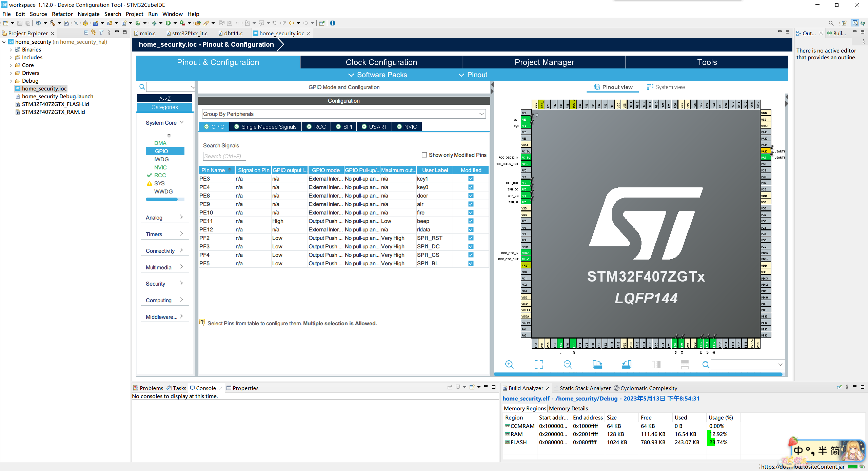Toggle Modified checkbox for PE11 row
Screen dimensions: 868x471
pos(471,221)
